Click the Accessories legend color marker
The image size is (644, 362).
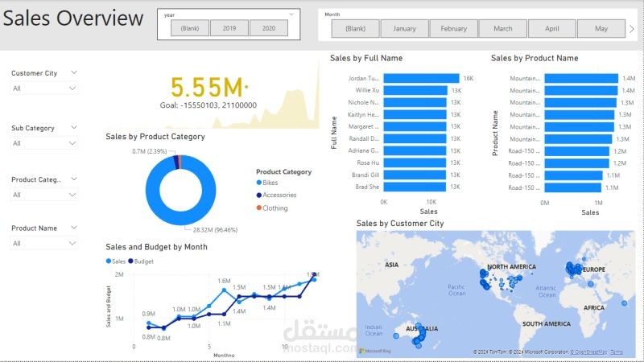[x=258, y=195]
